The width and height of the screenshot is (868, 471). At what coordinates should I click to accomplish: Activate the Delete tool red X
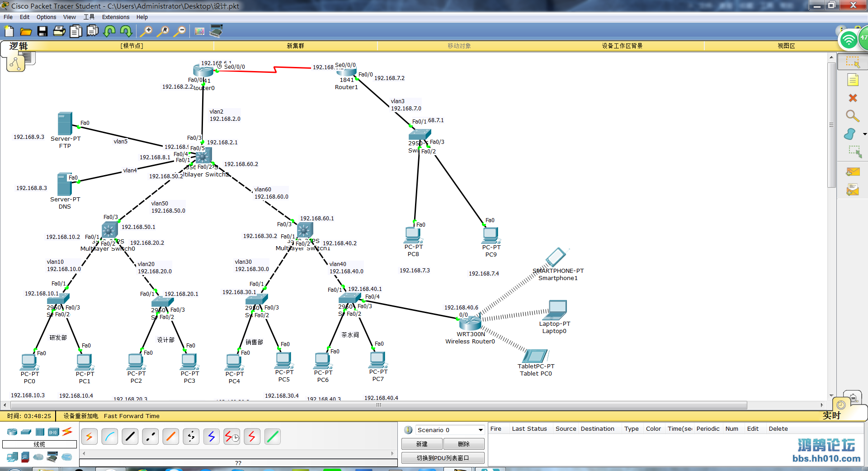(x=853, y=98)
